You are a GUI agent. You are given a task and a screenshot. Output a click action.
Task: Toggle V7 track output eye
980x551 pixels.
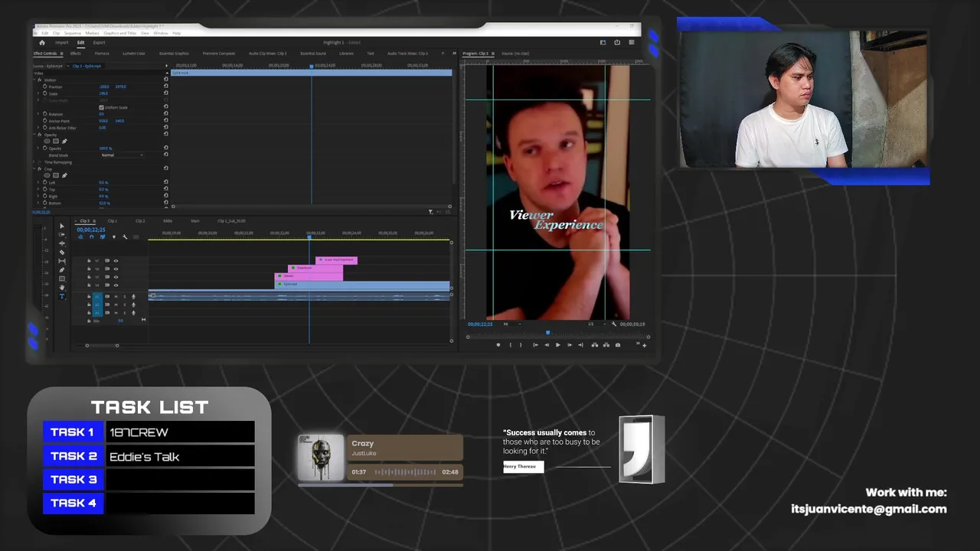116,261
